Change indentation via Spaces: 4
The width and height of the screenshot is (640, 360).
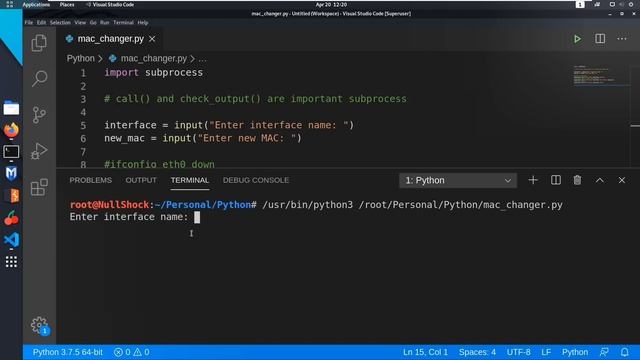(477, 352)
